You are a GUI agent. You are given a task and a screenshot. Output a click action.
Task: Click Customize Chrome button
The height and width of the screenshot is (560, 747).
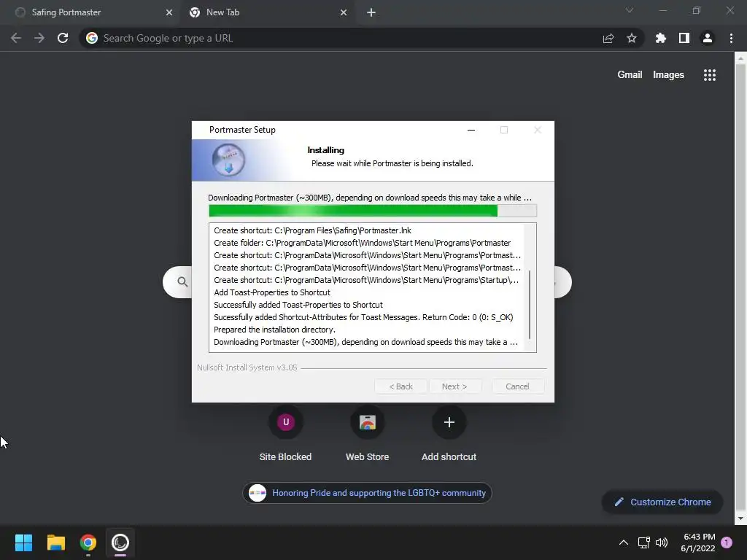662,502
